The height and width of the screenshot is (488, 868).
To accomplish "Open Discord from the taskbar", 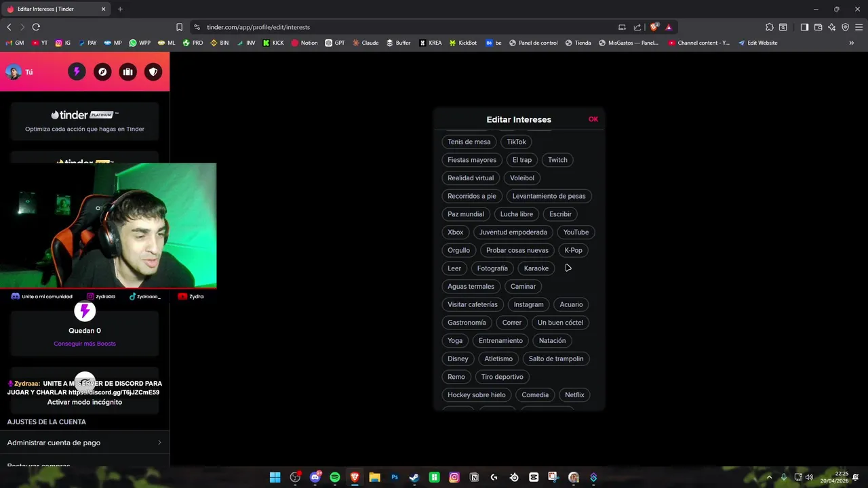I will click(315, 477).
